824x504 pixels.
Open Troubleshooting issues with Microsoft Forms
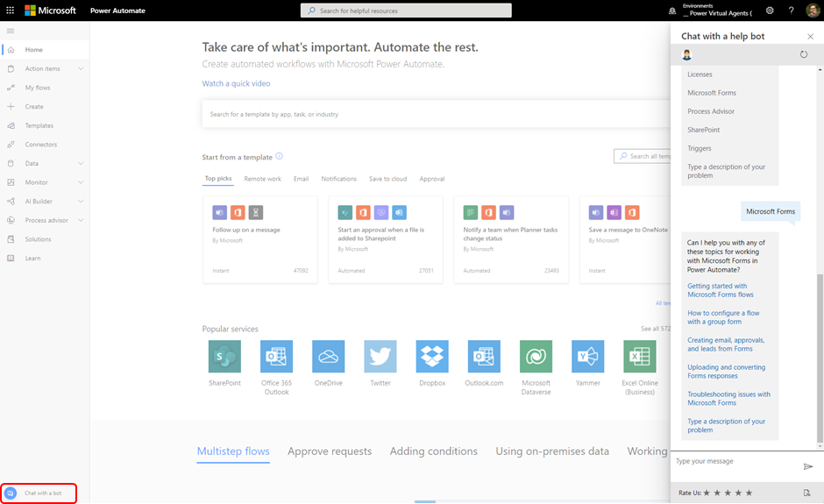click(728, 398)
